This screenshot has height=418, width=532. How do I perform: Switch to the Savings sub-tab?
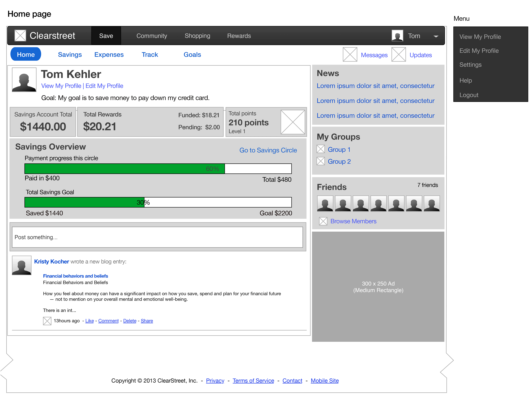(x=70, y=55)
